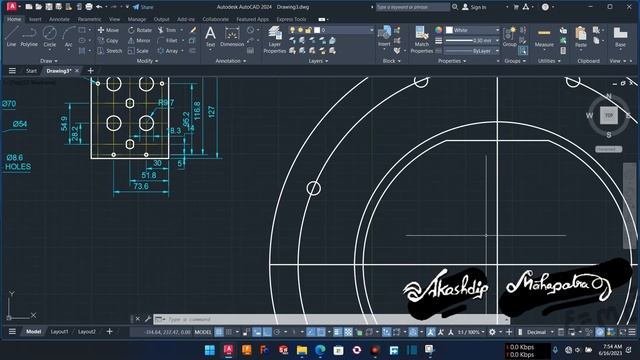Image resolution: width=640 pixels, height=360 pixels.
Task: Add a new layout with plus button
Action: pos(109,331)
